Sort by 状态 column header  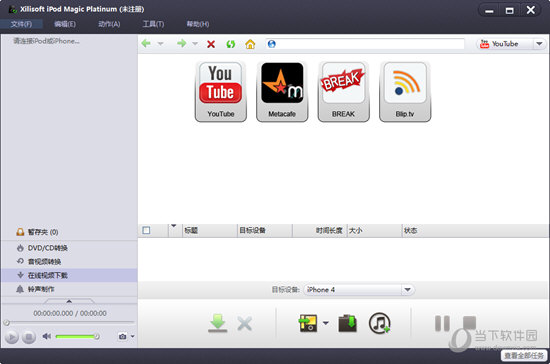tap(475, 230)
